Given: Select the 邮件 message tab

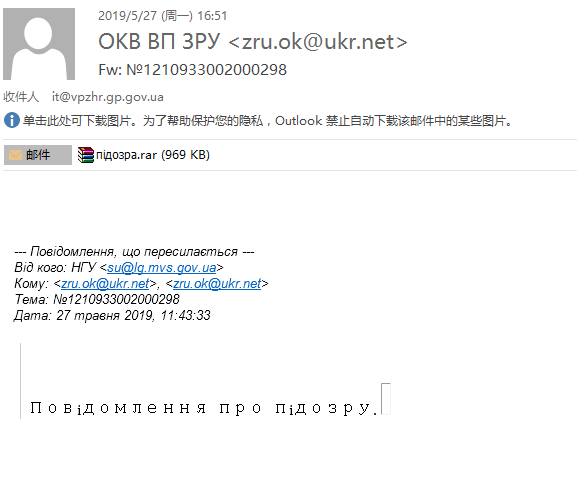Looking at the screenshot, I should point(38,155).
